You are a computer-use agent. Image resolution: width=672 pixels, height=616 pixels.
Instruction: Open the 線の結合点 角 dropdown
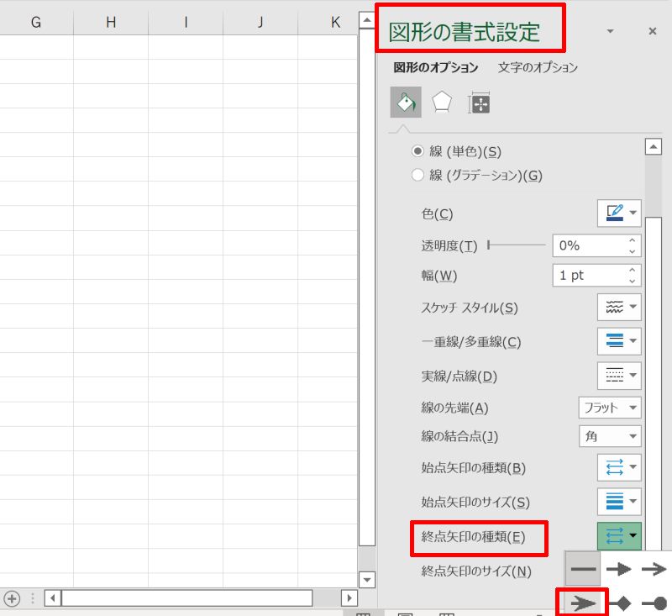click(x=610, y=436)
